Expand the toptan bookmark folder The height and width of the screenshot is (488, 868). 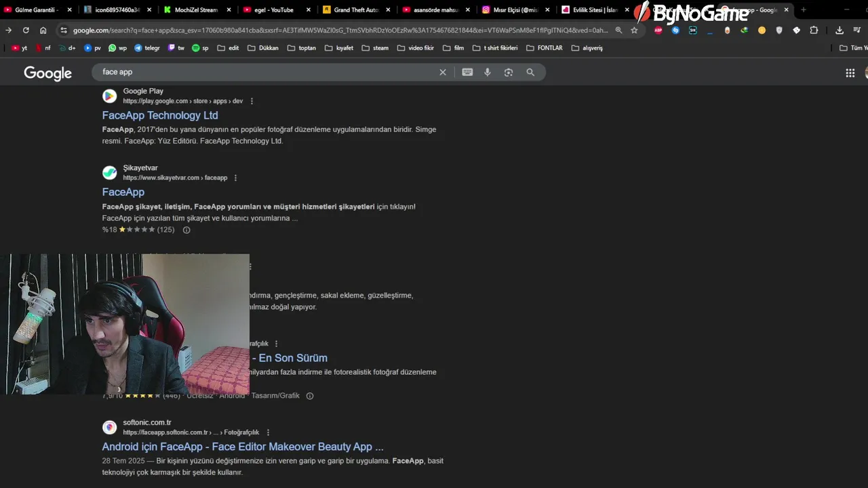[302, 48]
